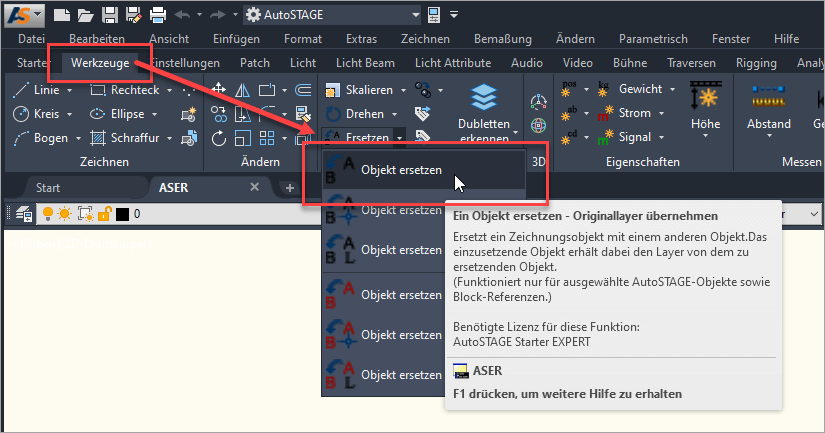Expand the Kreis dropdown arrow

pos(69,114)
